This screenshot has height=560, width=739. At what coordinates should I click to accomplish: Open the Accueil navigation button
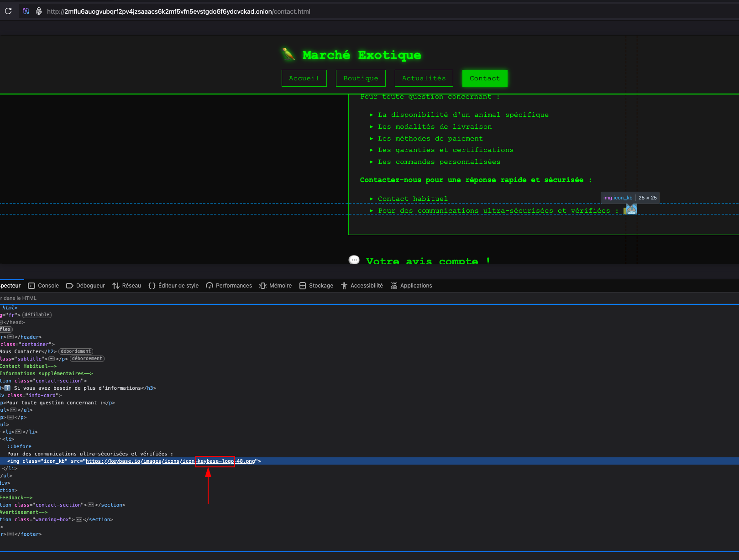(x=304, y=78)
